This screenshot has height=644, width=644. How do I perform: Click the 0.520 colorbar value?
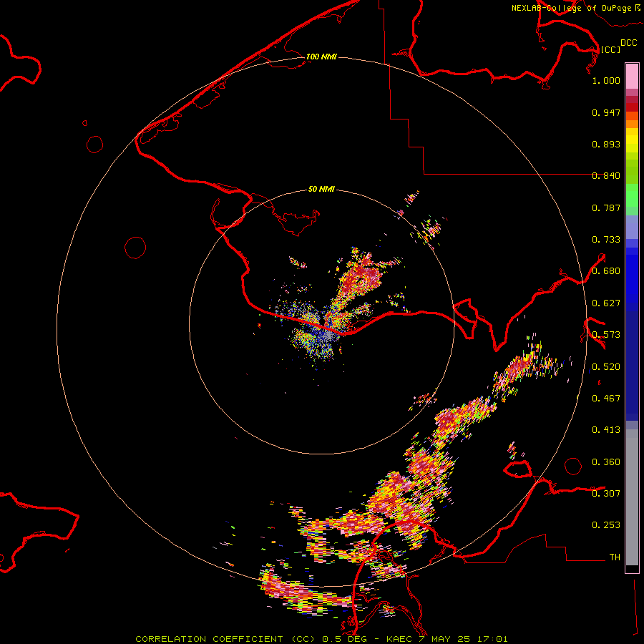pos(606,367)
